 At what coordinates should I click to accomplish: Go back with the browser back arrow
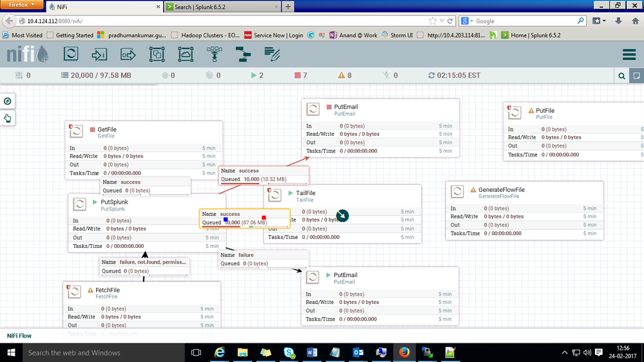click(x=10, y=21)
